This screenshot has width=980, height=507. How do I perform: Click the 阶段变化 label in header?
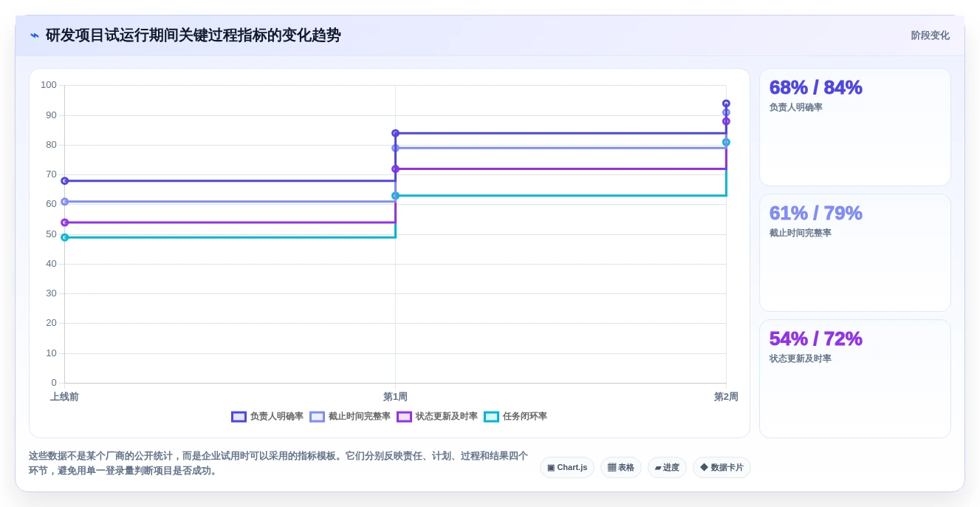(x=930, y=35)
